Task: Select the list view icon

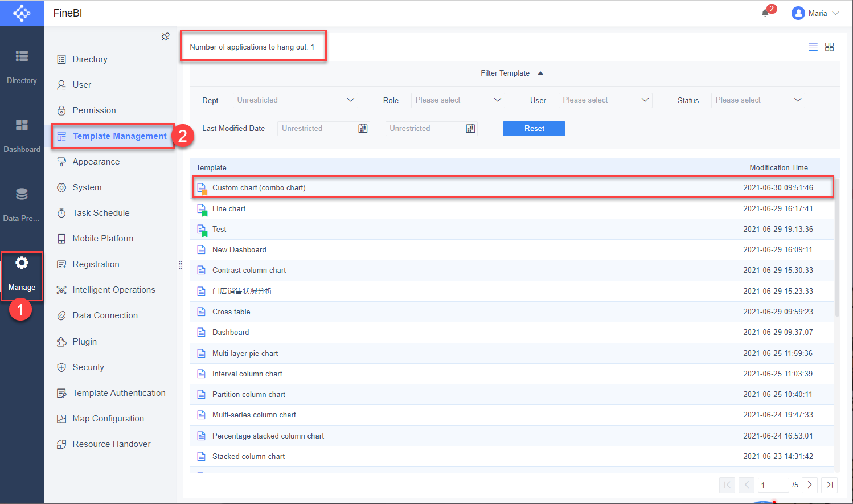Action: 813,47
